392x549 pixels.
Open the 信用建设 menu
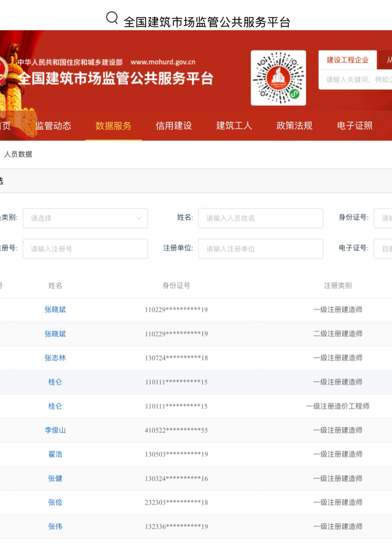(174, 126)
